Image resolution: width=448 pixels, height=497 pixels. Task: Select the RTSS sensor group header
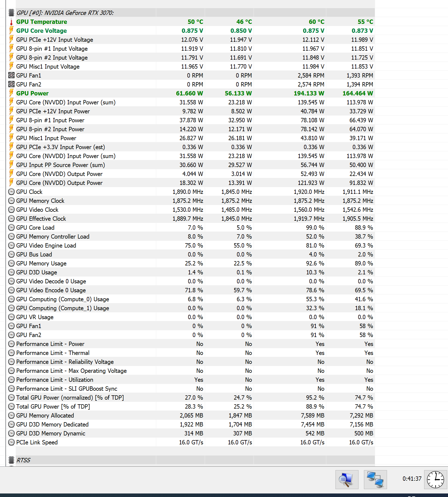tap(23, 460)
